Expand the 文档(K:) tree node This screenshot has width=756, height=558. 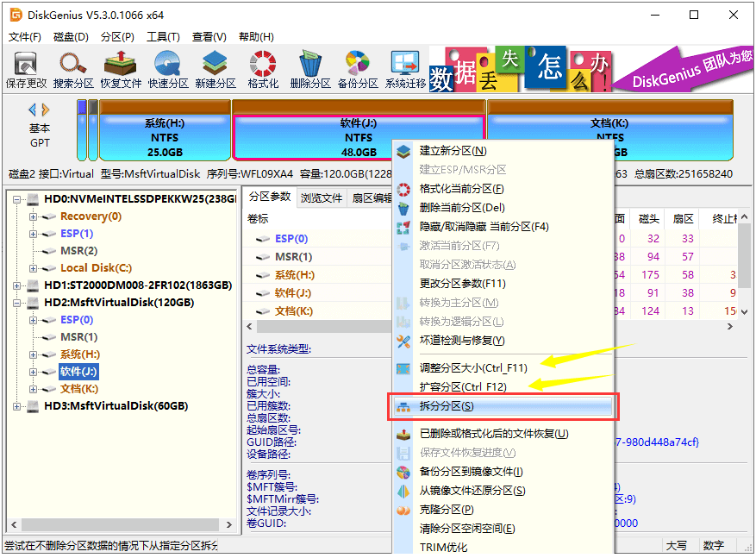[x=33, y=389]
